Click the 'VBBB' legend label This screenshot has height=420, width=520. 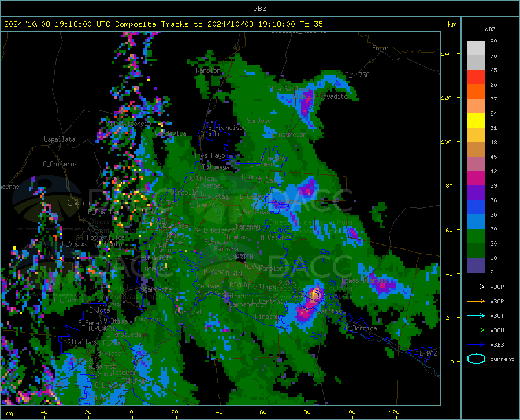[x=497, y=345]
